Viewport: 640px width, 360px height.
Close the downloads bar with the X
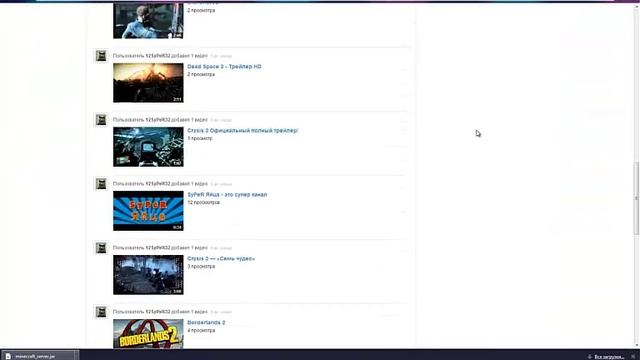(633, 357)
